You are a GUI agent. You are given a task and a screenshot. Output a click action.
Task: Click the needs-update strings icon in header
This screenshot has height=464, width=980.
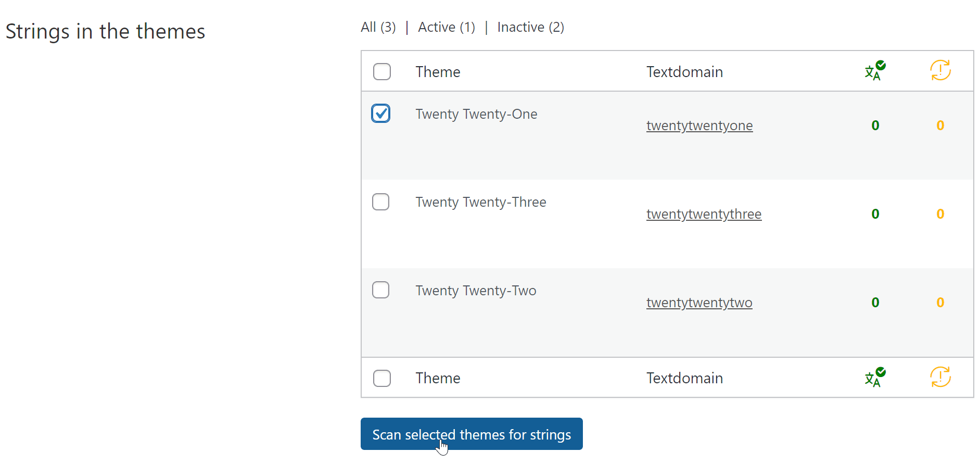(x=940, y=70)
